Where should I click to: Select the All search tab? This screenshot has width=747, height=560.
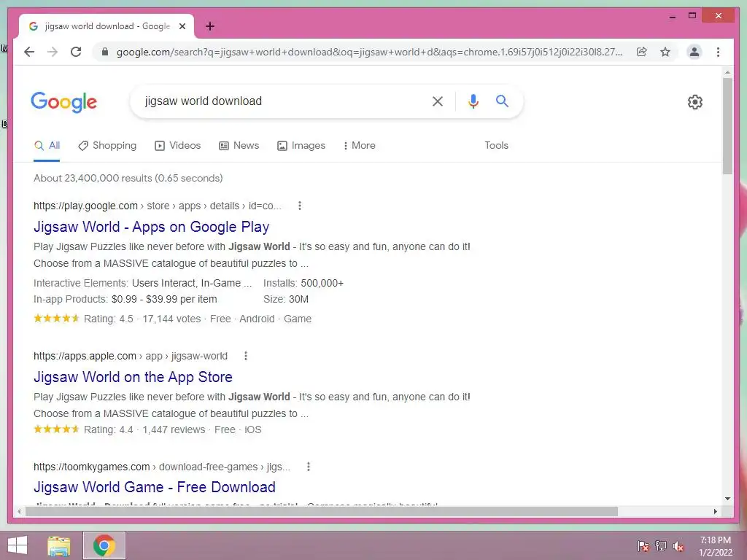[47, 145]
